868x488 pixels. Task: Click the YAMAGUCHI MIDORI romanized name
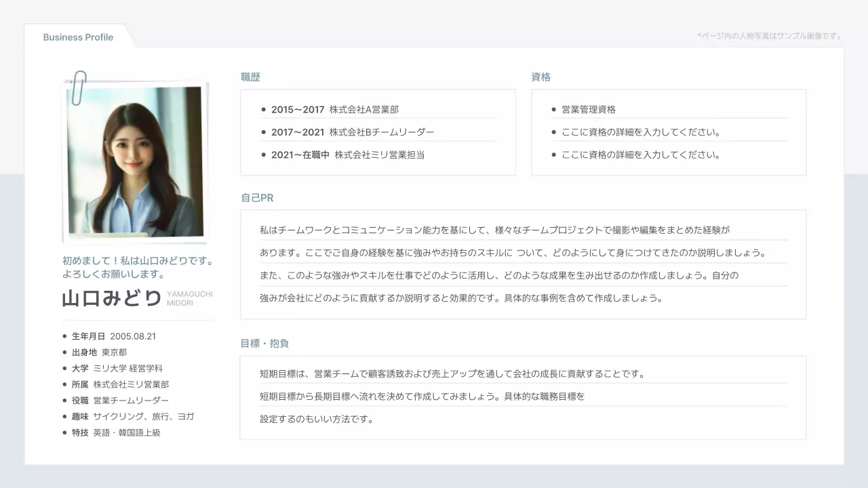tap(190, 298)
